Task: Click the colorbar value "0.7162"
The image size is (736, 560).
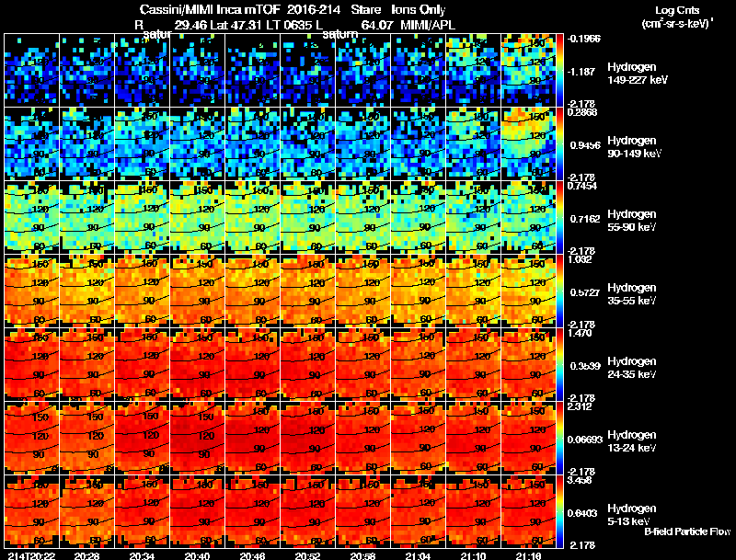Action: 585,219
